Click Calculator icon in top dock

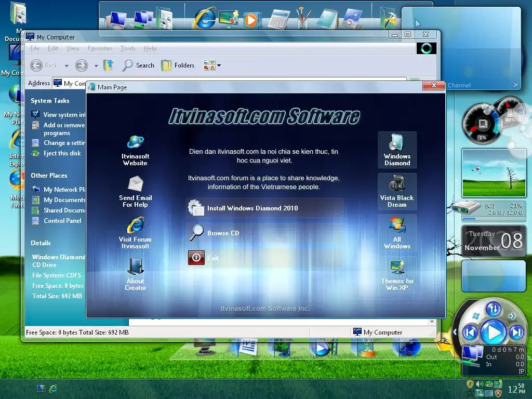click(279, 19)
